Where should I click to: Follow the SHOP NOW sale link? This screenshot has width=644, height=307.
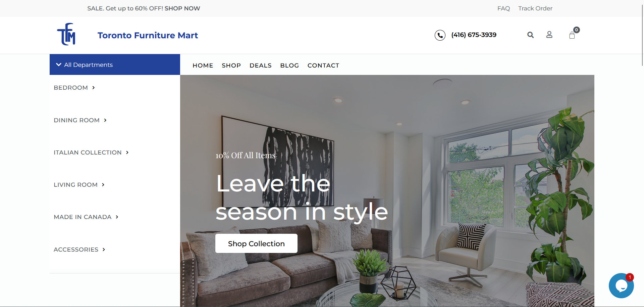[x=182, y=8]
